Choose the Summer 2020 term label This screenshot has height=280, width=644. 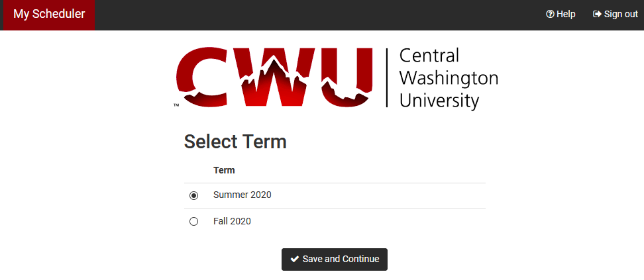point(242,195)
